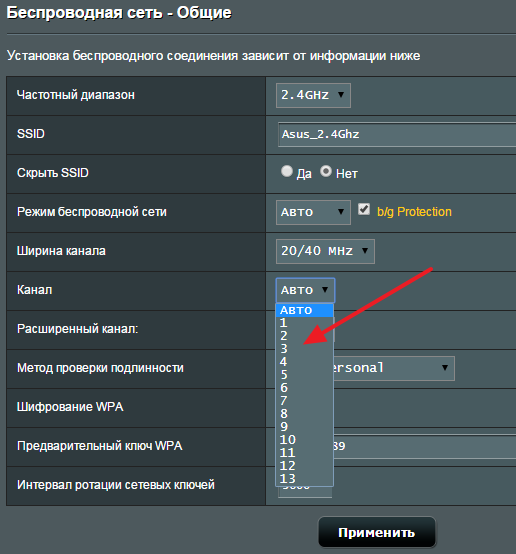Select the Да radio button for hiding SSID
The height and width of the screenshot is (554, 516).
click(287, 172)
